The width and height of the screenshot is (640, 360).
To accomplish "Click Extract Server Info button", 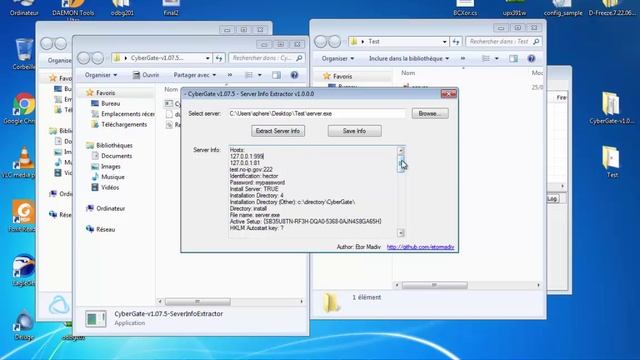I will coord(278,131).
